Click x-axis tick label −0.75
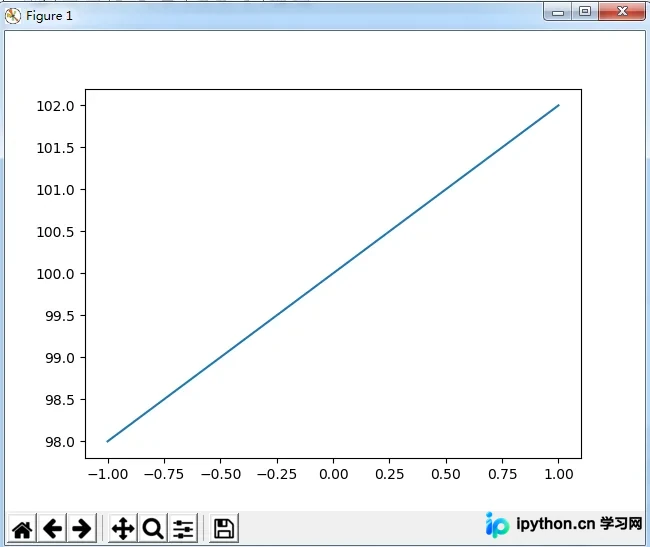650x547 pixels. [x=164, y=474]
